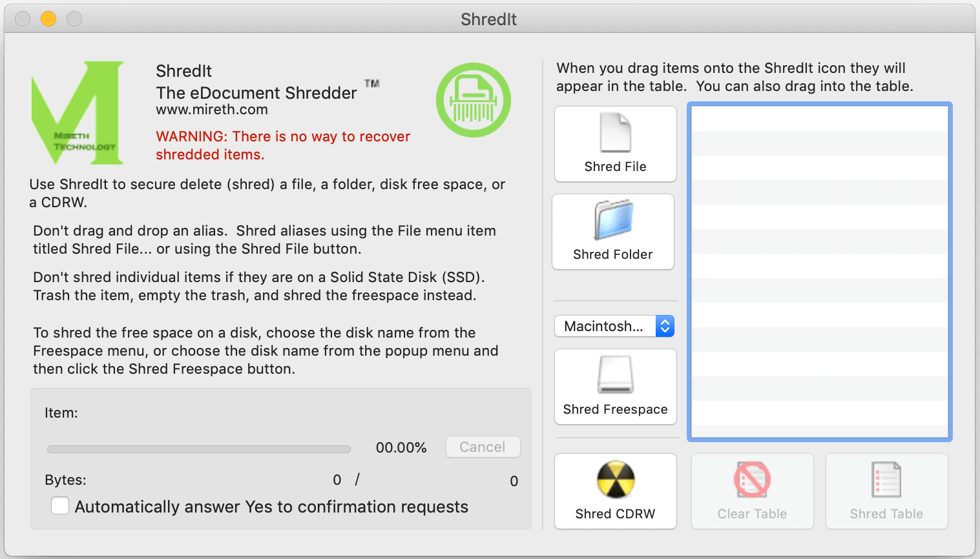Minimize the ShredIt window with yellow button
The width and height of the screenshot is (980, 559).
coord(48,19)
